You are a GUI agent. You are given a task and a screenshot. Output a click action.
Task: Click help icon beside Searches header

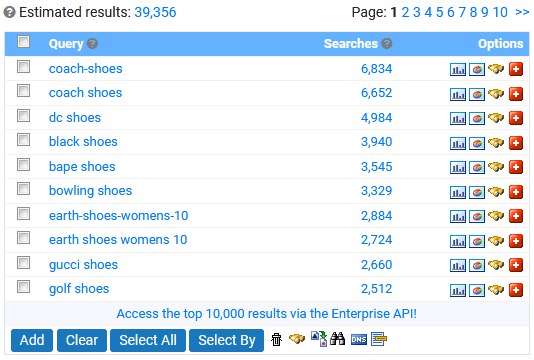pos(387,44)
